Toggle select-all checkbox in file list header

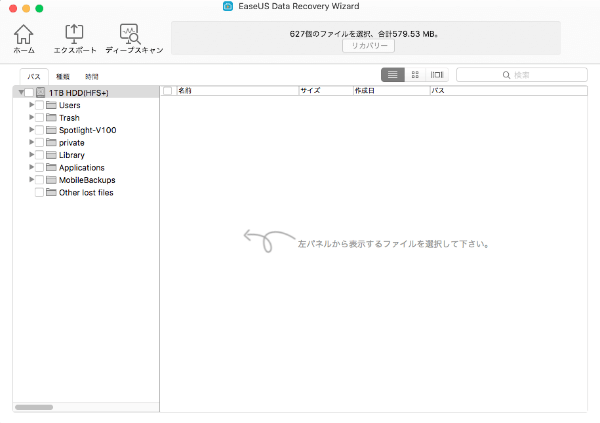pos(168,91)
